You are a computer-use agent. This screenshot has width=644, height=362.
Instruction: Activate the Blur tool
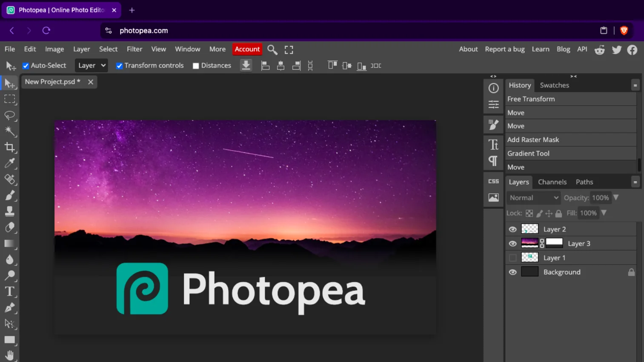10,259
